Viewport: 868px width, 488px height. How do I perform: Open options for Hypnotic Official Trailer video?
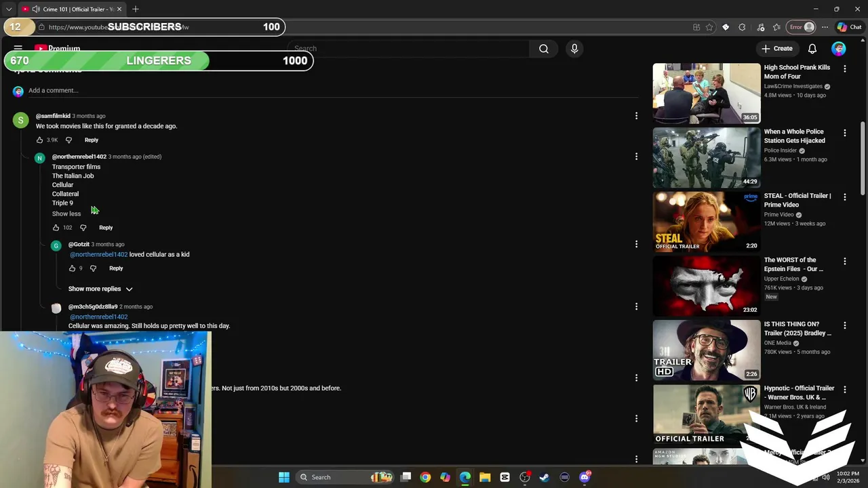[845, 389]
